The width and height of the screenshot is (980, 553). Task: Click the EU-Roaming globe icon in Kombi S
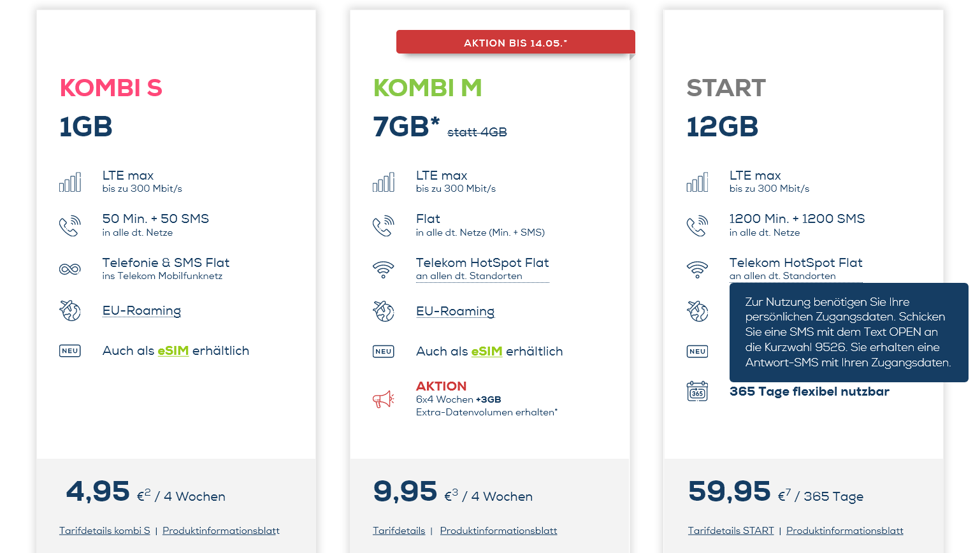coord(70,311)
